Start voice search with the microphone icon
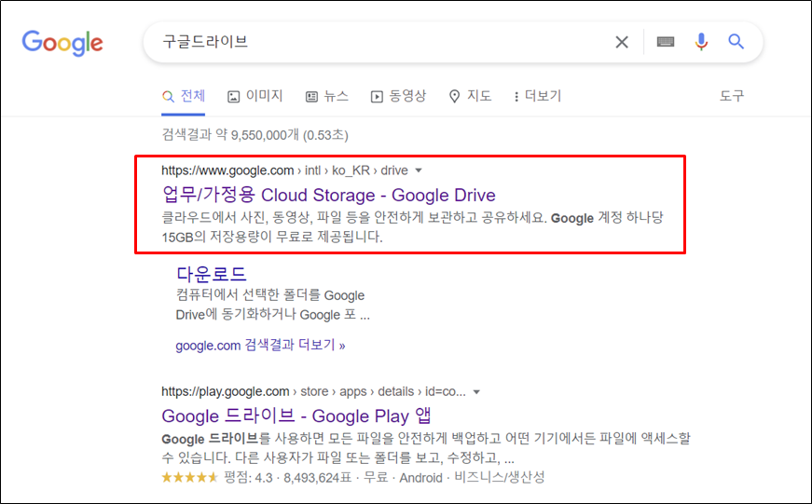The height and width of the screenshot is (504, 812). point(701,42)
